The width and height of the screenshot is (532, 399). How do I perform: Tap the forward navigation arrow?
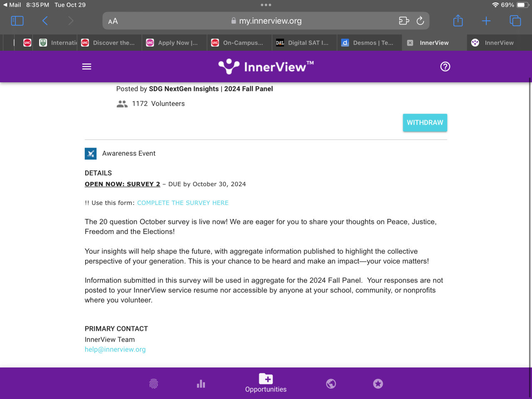pyautogui.click(x=71, y=21)
